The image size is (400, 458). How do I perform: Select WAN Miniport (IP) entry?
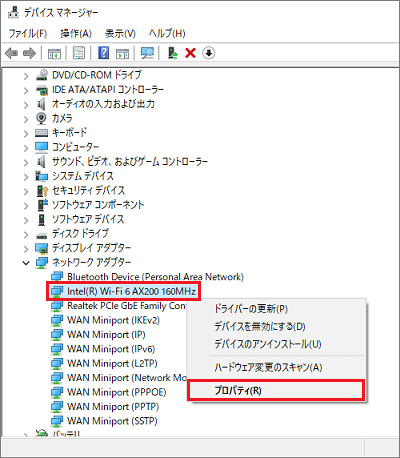pyautogui.click(x=106, y=335)
